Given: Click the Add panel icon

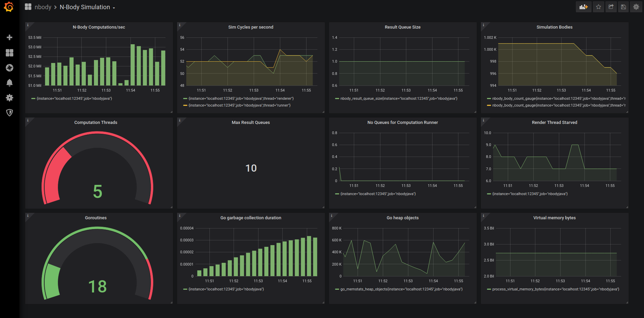Looking at the screenshot, I should (584, 7).
